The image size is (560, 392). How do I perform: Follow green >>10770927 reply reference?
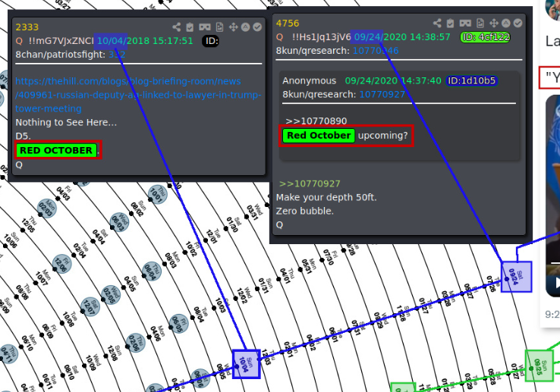[310, 183]
